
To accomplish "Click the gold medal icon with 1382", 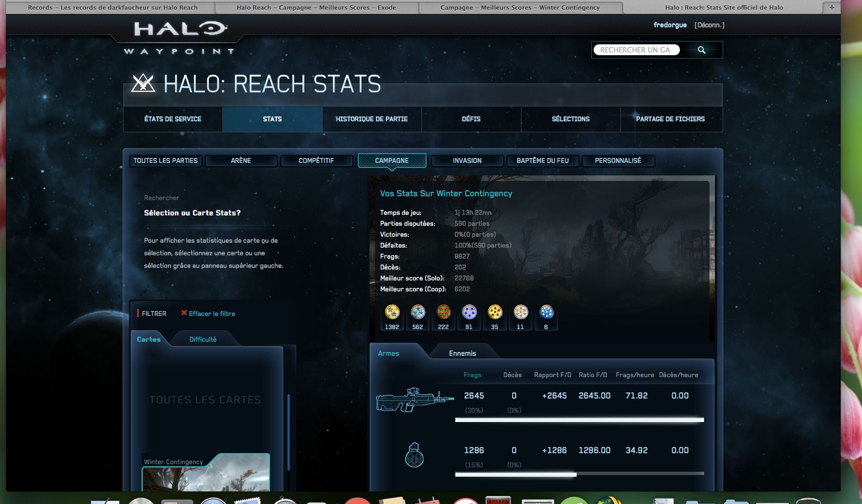I will [x=392, y=312].
